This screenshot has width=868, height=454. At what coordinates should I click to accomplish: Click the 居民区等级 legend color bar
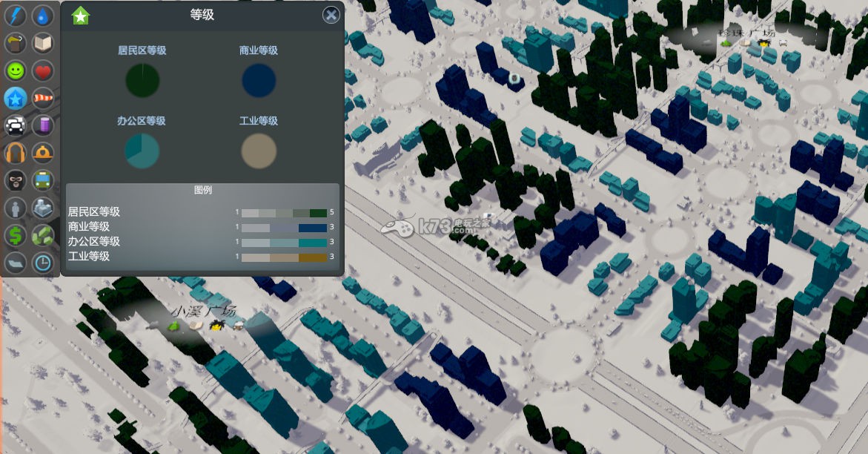[284, 213]
